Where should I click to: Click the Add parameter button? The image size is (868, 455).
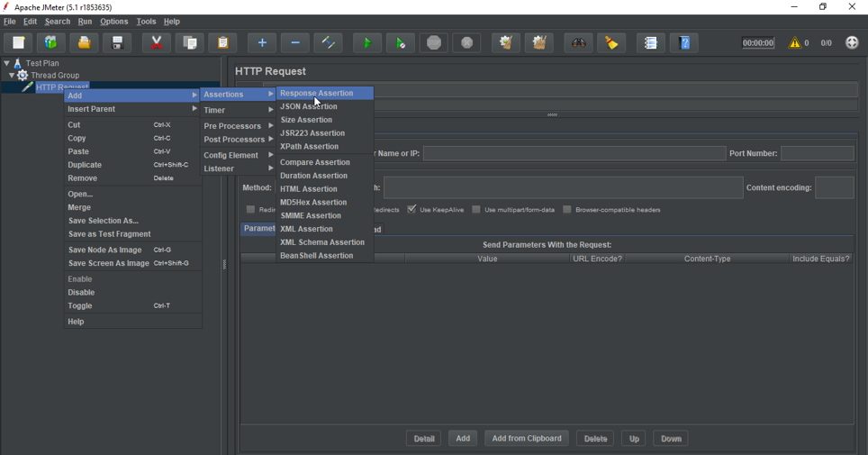point(463,439)
